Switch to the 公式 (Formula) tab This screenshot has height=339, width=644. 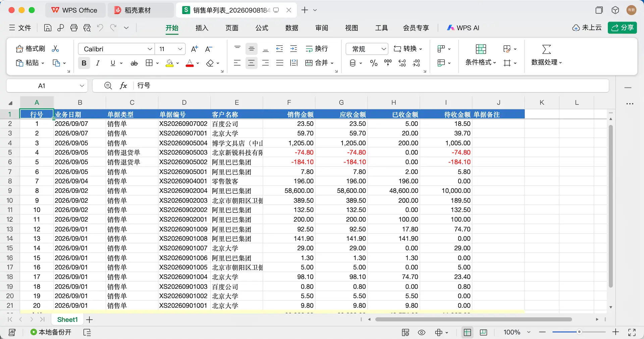[x=262, y=28]
